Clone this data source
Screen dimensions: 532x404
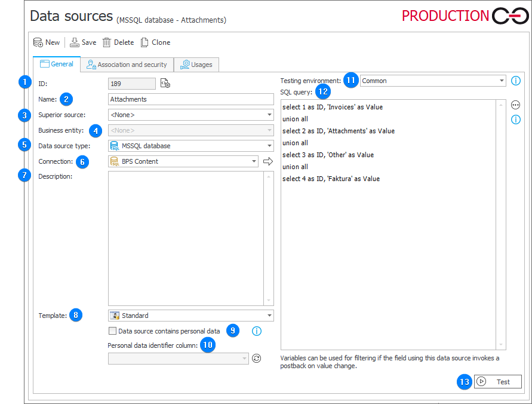click(155, 42)
